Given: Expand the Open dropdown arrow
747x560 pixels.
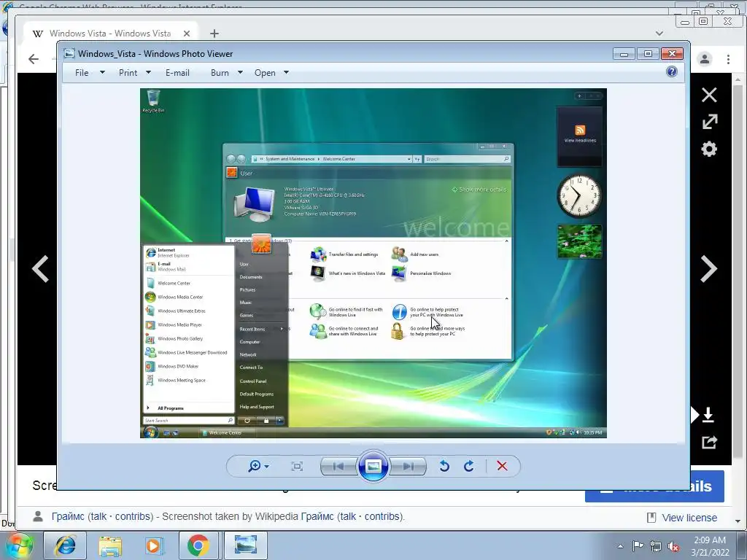Looking at the screenshot, I should (x=286, y=72).
